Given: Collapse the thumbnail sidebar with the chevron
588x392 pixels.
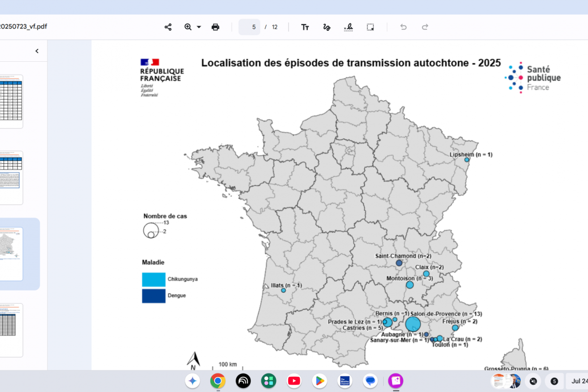Looking at the screenshot, I should (x=37, y=51).
